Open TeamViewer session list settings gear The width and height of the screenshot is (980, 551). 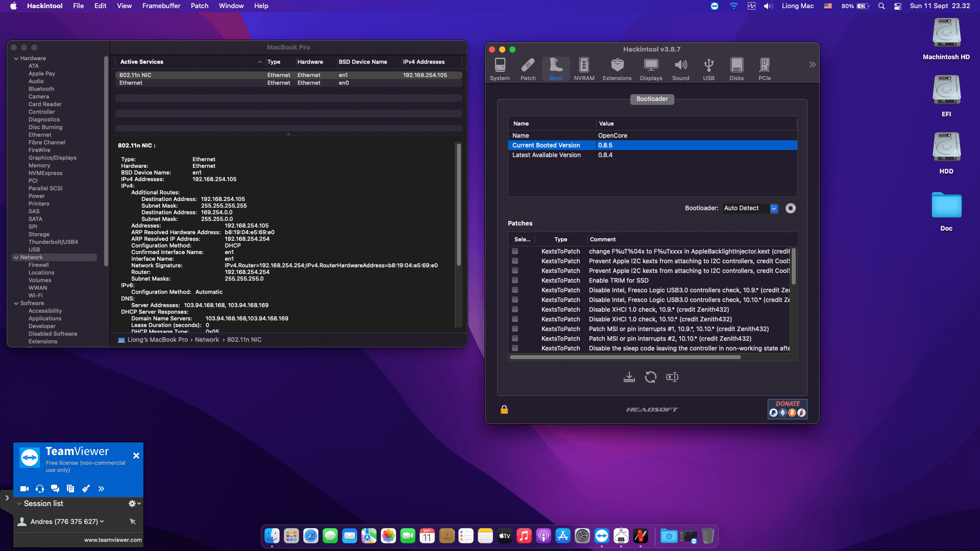[x=134, y=504]
